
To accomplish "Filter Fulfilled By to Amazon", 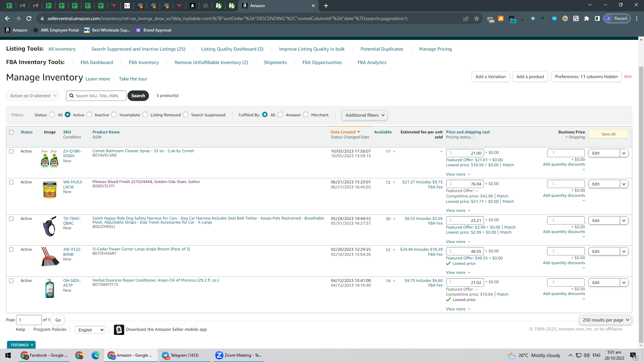I will [x=280, y=115].
